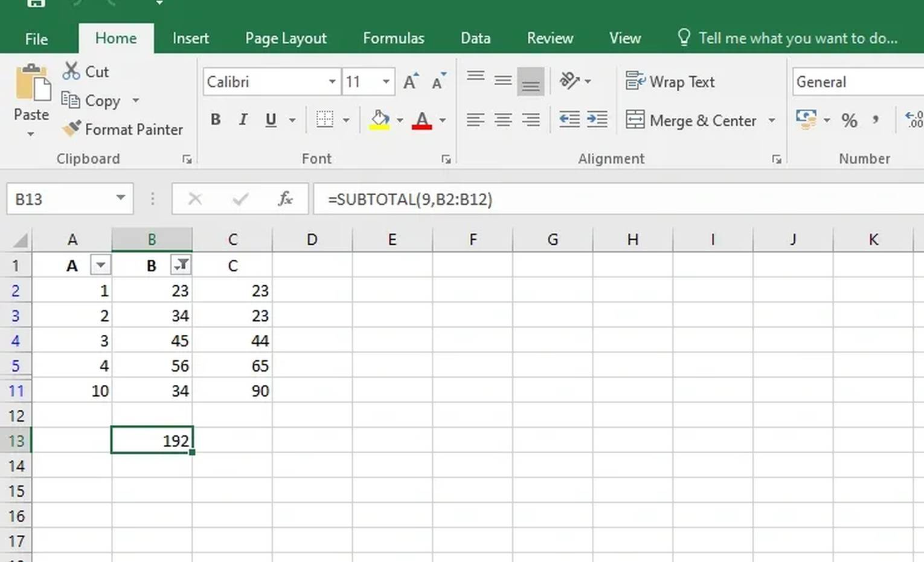The width and height of the screenshot is (924, 562).
Task: Open the filter applied on column B header
Action: [x=181, y=265]
